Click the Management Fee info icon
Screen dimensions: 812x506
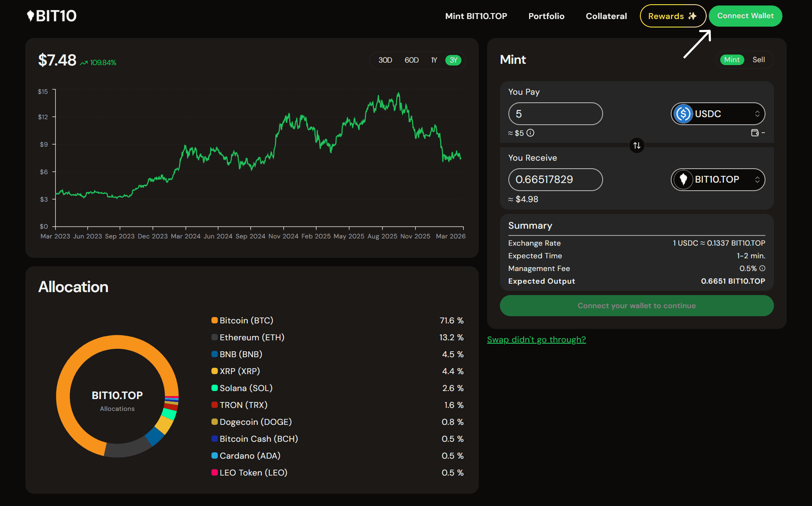[x=762, y=268]
